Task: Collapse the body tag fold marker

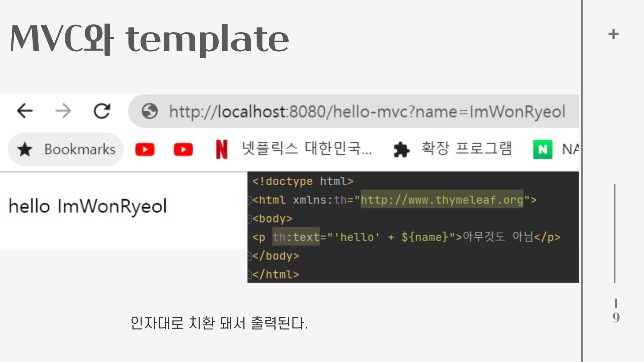Action: point(250,219)
